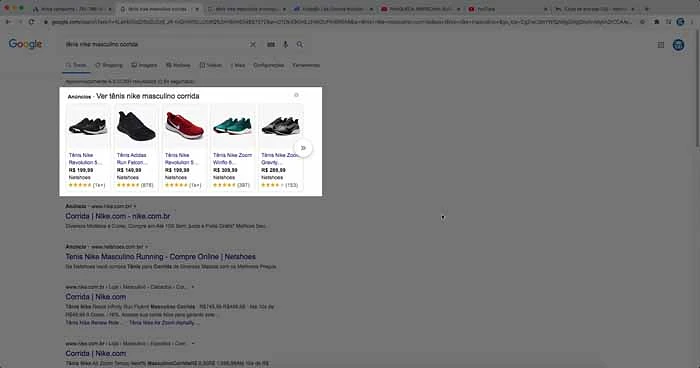Image resolution: width=700 pixels, height=368 pixels.
Task: Bookmark this page with the star icon
Action: 642,21
